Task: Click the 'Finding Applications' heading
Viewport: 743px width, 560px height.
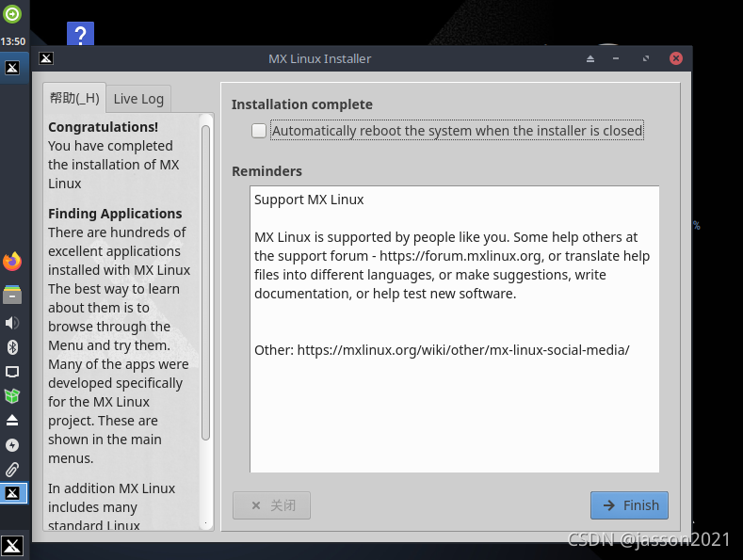Action: (115, 214)
